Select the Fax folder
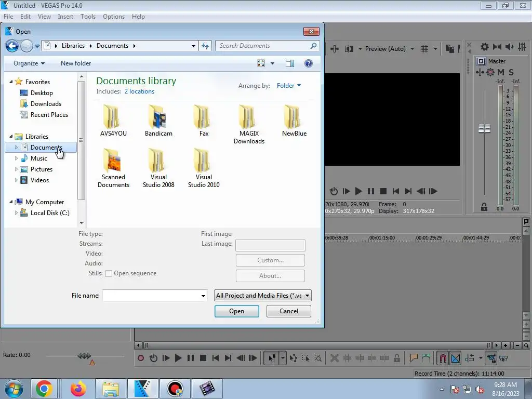 coord(204,121)
